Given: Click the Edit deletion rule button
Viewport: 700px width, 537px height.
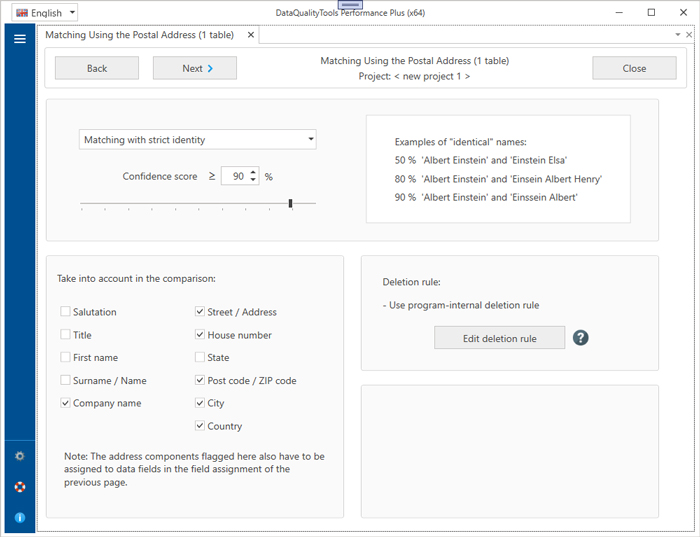Looking at the screenshot, I should [499, 338].
